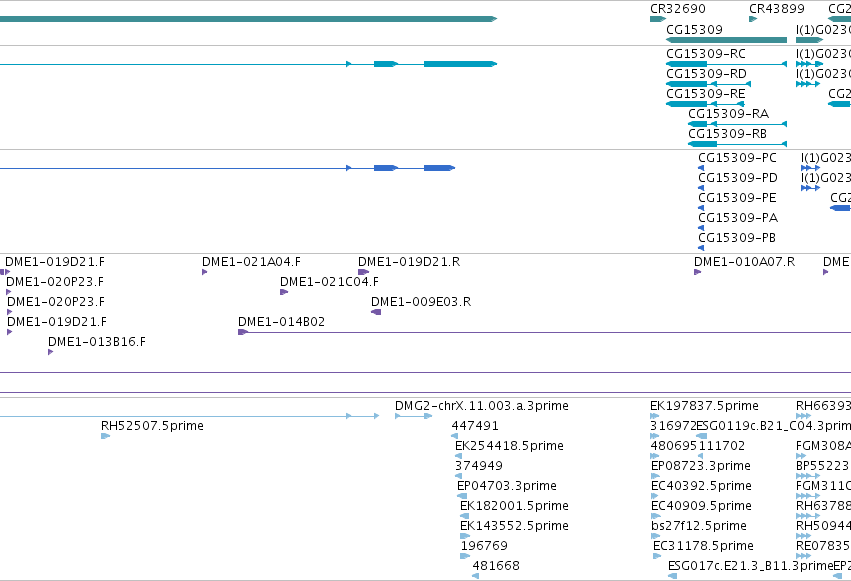Select BAC end DME1-021A04.F

pyautogui.click(x=251, y=262)
